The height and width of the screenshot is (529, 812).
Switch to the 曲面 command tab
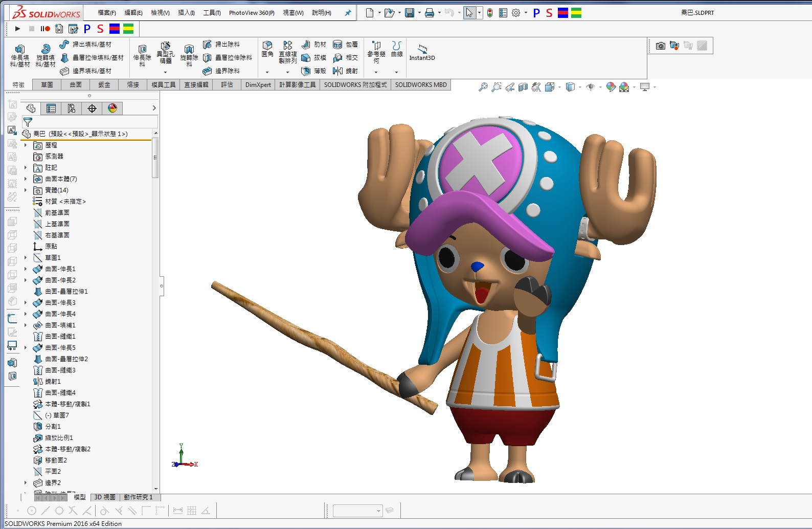point(76,85)
